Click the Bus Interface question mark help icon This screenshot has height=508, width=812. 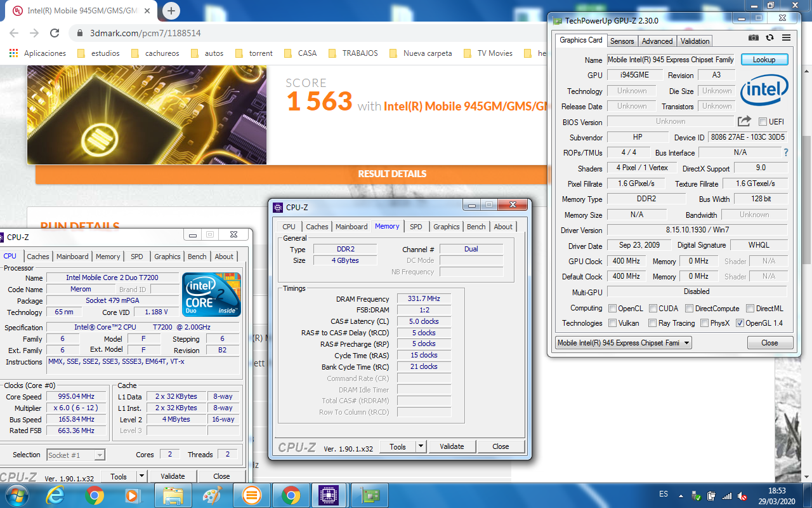(x=786, y=152)
